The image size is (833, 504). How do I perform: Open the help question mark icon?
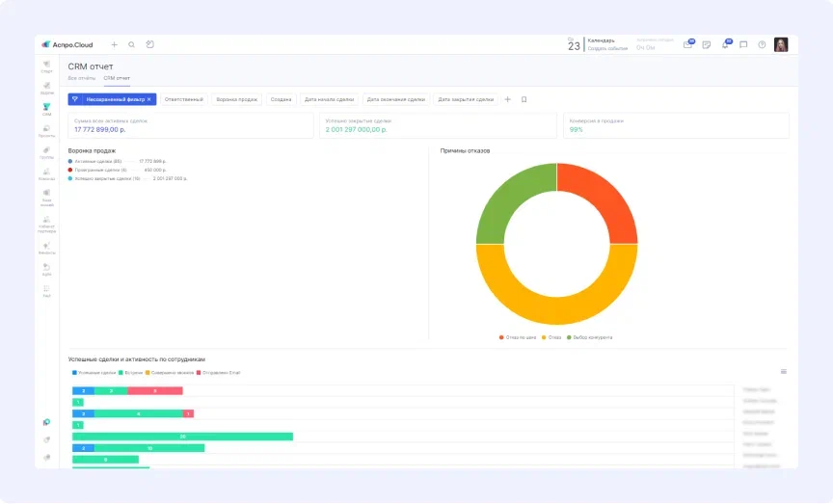point(762,44)
